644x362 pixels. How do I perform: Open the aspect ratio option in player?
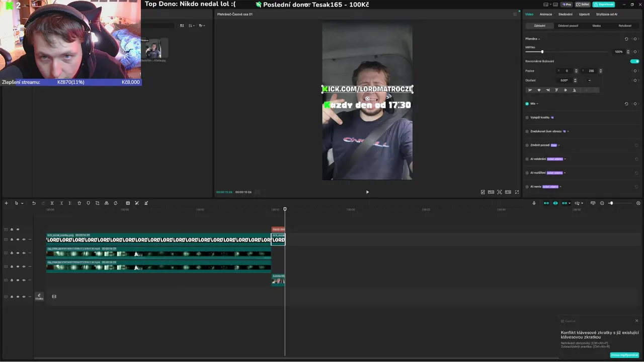508,192
